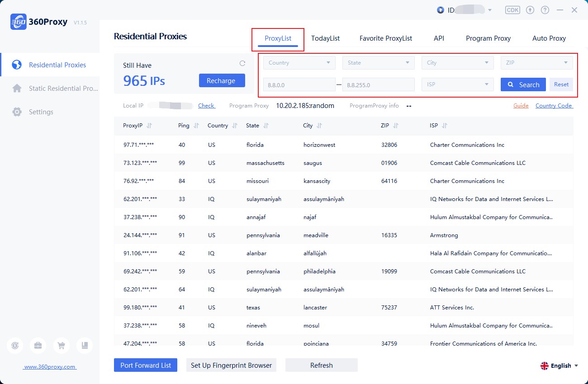
Task: Open the City filter dropdown
Action: click(x=458, y=63)
